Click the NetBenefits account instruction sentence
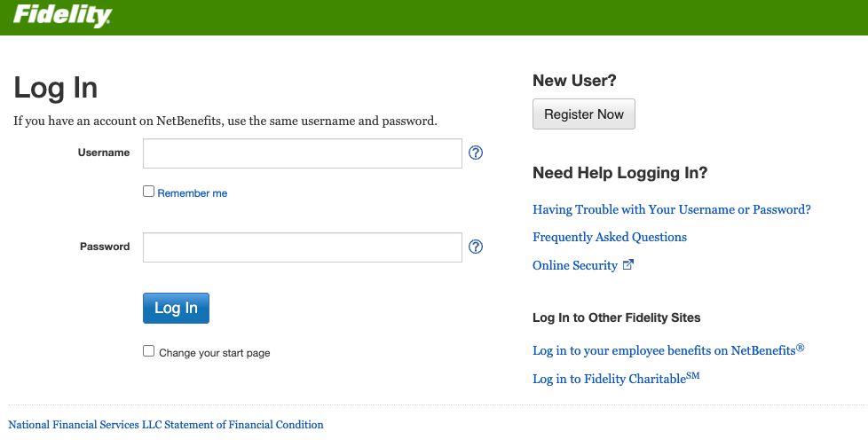This screenshot has height=447, width=868. pyautogui.click(x=225, y=121)
